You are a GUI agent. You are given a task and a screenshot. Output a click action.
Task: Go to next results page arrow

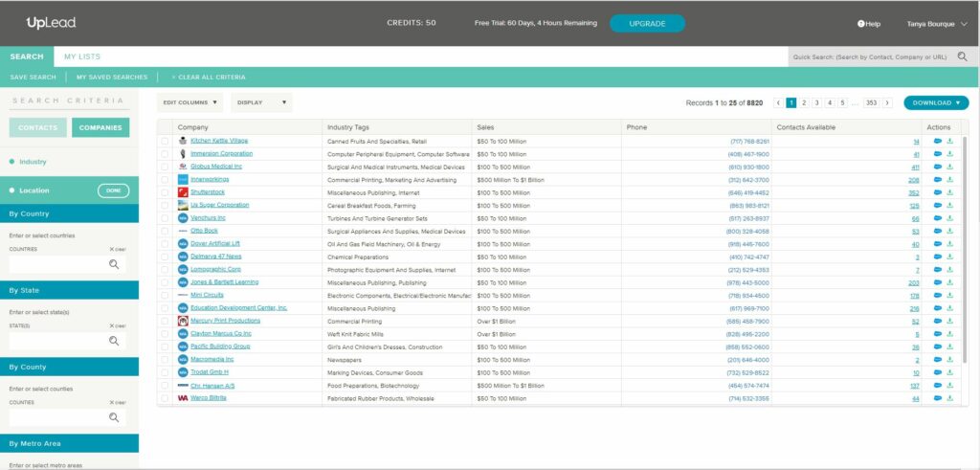pyautogui.click(x=887, y=102)
